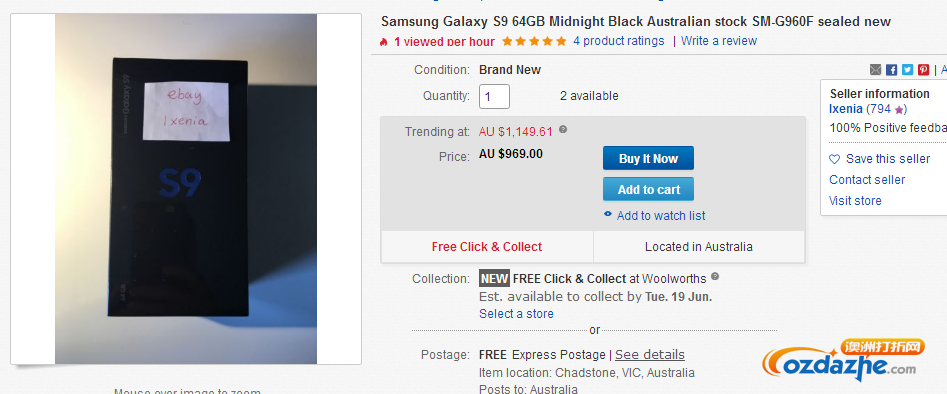The height and width of the screenshot is (394, 947).
Task: Share listing via email icon
Action: click(875, 70)
